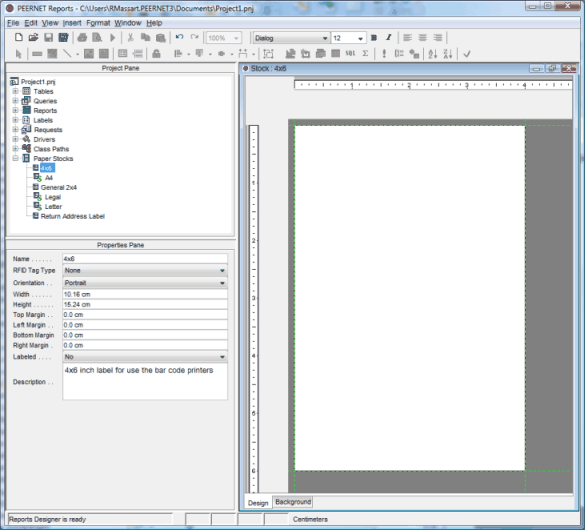Open the Dialog font name dropdown

pyautogui.click(x=325, y=38)
